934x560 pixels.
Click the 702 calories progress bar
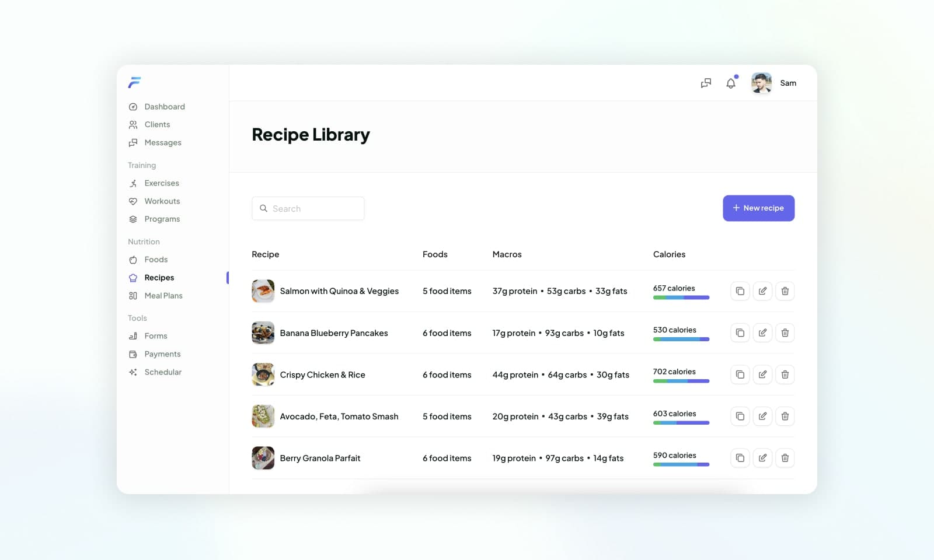[x=681, y=380]
